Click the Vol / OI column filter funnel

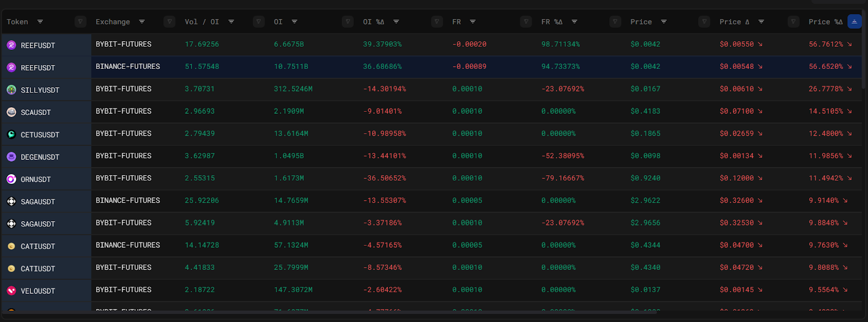(x=259, y=22)
